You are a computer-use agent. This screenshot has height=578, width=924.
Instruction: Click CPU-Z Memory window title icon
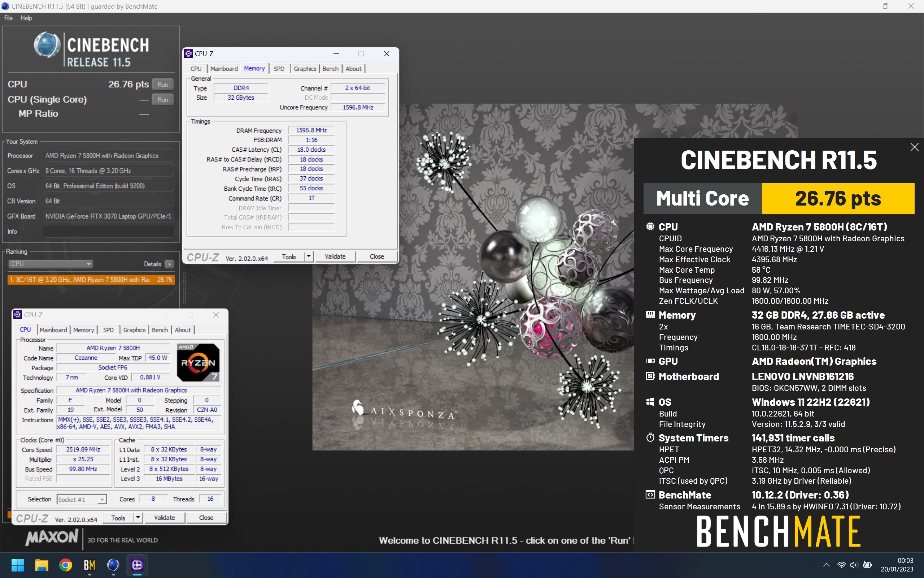point(189,53)
